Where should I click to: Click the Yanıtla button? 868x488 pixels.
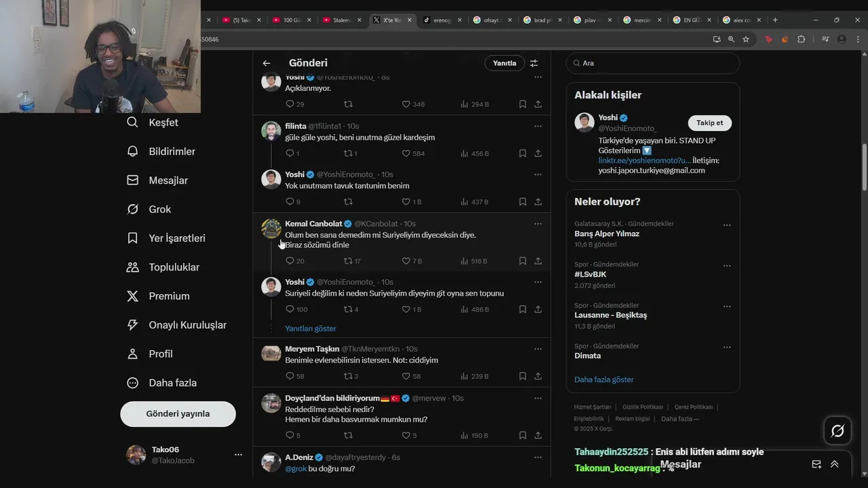505,63
